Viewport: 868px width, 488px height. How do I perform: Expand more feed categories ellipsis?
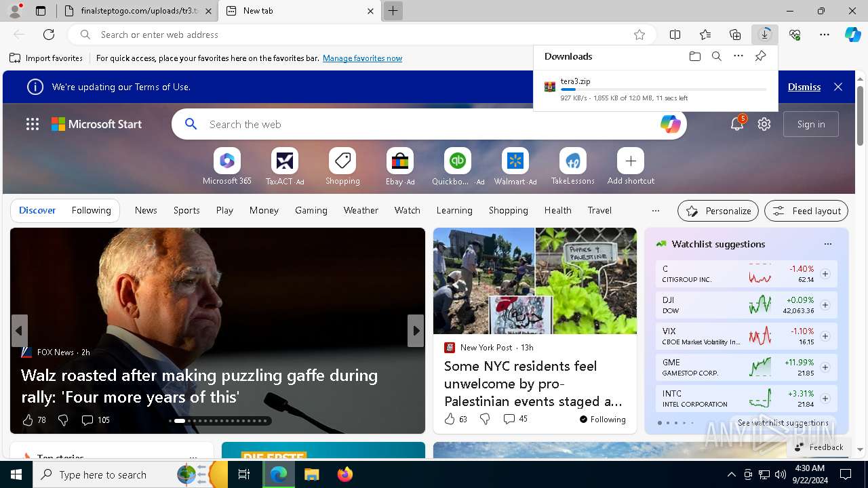(x=655, y=210)
